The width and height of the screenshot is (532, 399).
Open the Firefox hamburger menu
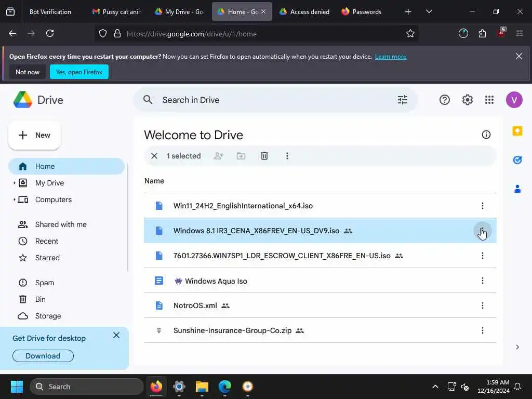tap(520, 33)
